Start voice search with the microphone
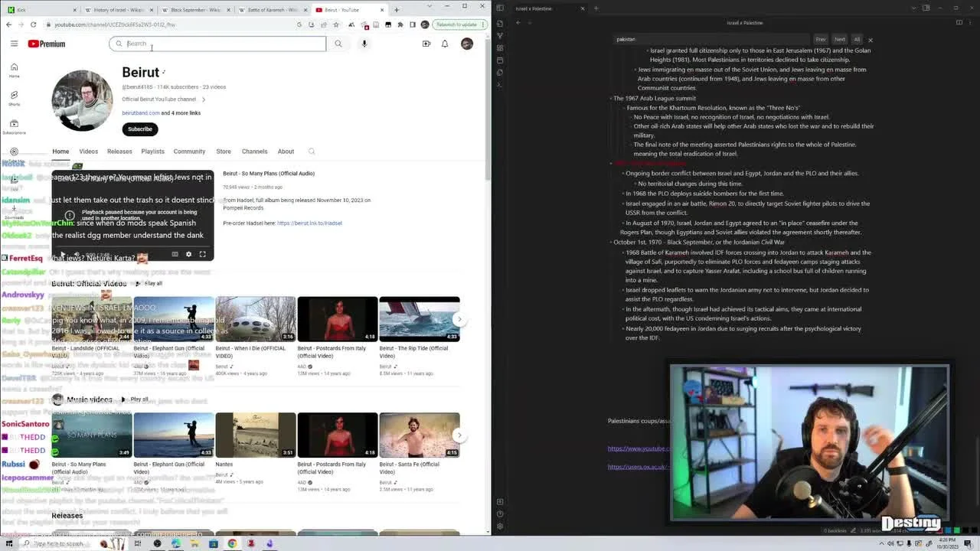Image resolution: width=980 pixels, height=551 pixels. point(364,44)
